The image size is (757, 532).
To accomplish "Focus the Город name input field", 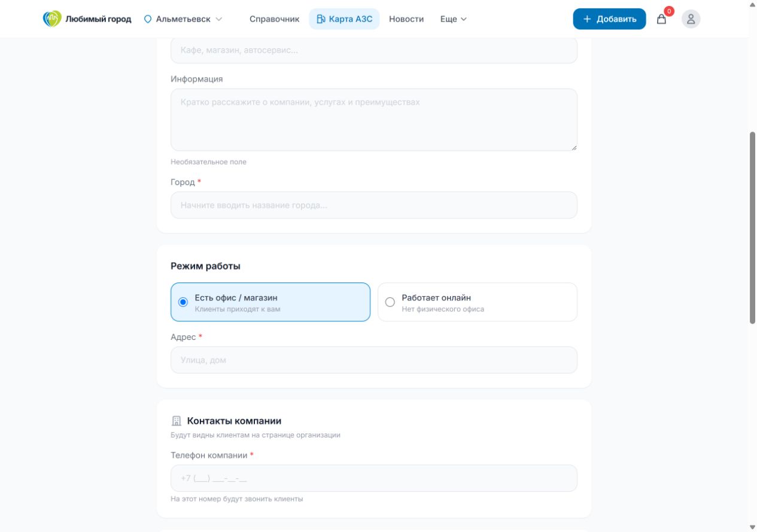I will (x=374, y=205).
